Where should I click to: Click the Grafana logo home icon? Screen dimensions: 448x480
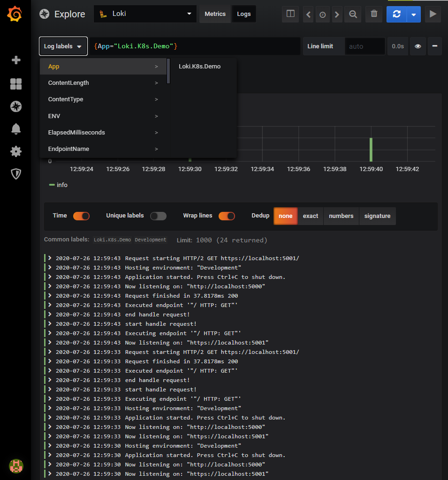pos(15,15)
